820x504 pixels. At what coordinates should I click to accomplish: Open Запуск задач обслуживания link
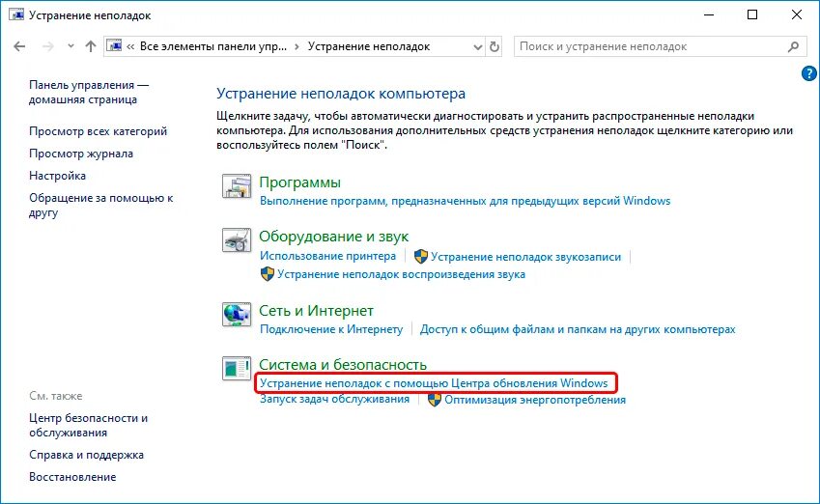335,400
